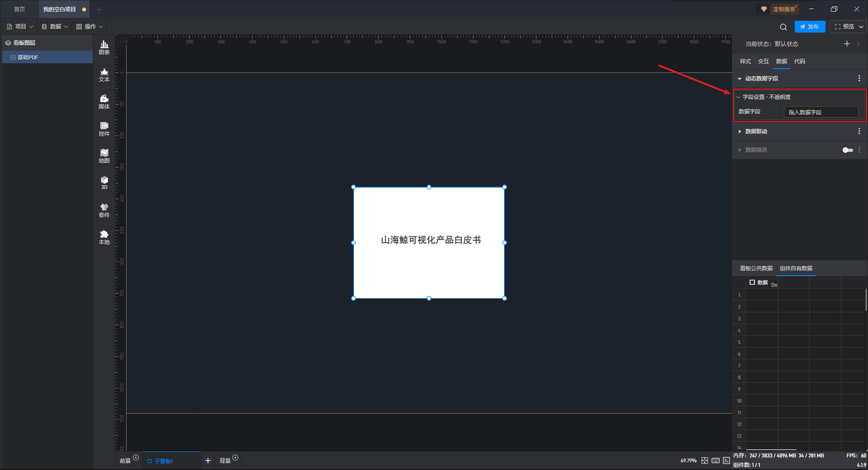The width and height of the screenshot is (868, 470).
Task: Click the 定制服务 diamond icon
Action: (x=764, y=9)
